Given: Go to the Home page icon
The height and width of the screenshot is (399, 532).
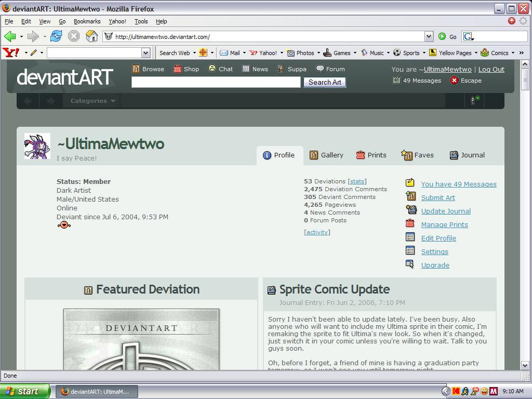Looking at the screenshot, I should point(91,36).
